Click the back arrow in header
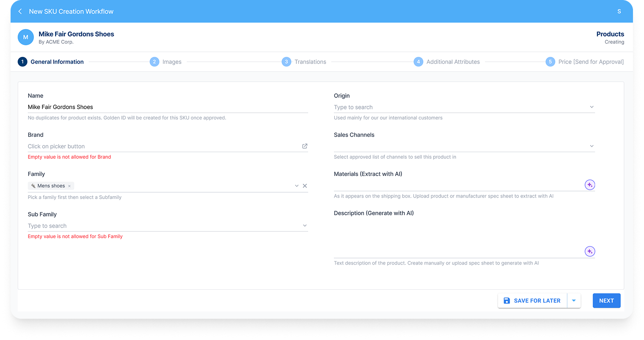This screenshot has height=340, width=644. click(20, 11)
